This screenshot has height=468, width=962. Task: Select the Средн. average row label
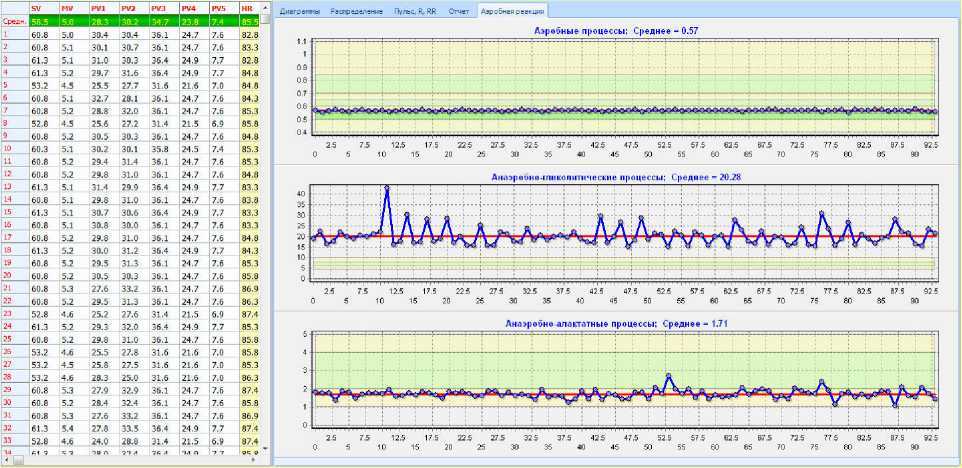click(x=13, y=20)
